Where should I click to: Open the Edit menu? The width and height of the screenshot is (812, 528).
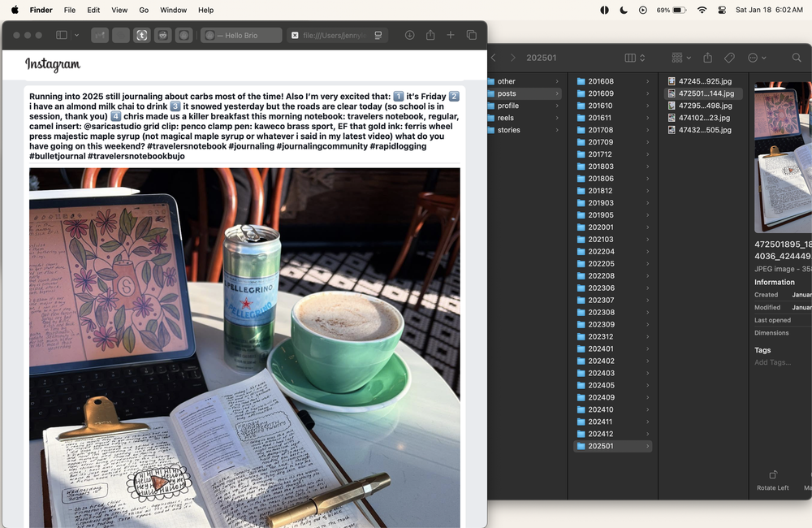tap(93, 10)
